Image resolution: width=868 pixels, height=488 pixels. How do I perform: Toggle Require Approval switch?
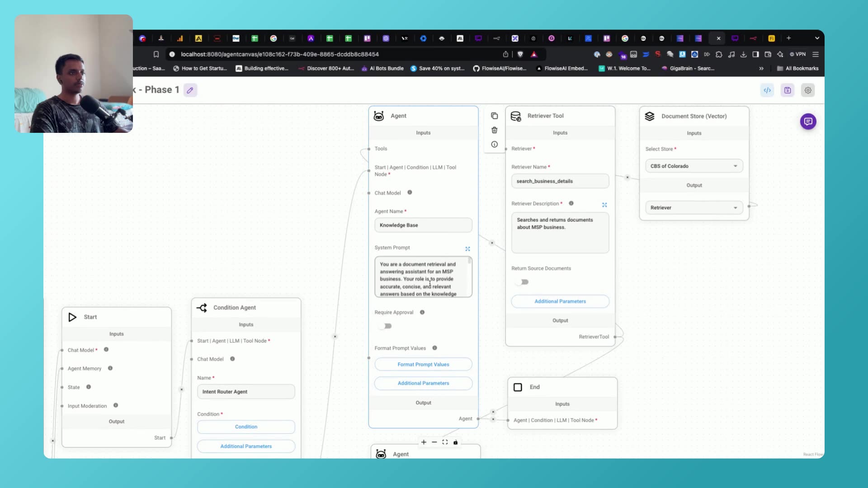click(386, 326)
